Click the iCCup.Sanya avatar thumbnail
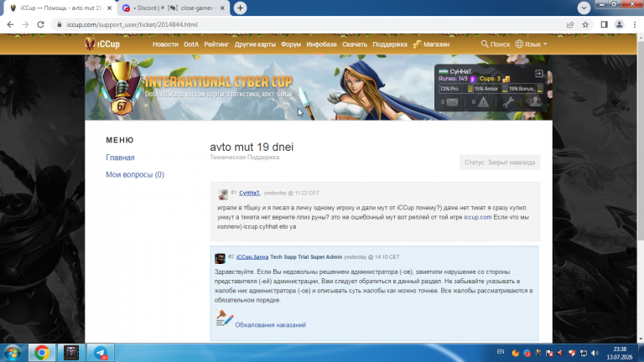 (220, 259)
